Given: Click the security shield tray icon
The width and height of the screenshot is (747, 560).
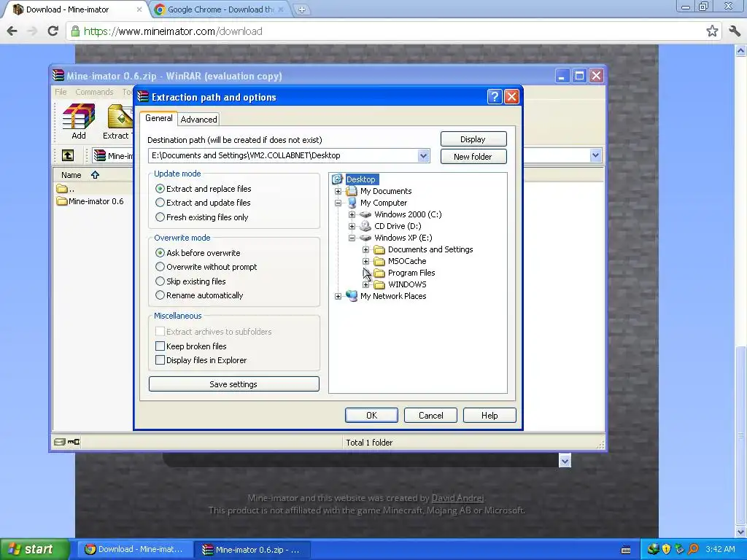Looking at the screenshot, I should coord(666,549).
